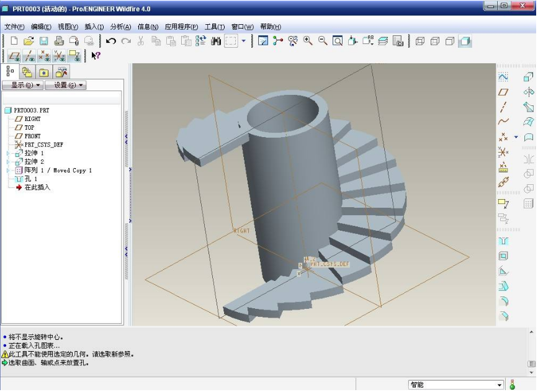Select the 拉伸 1 feature in tree
543x392 pixels.
click(34, 153)
